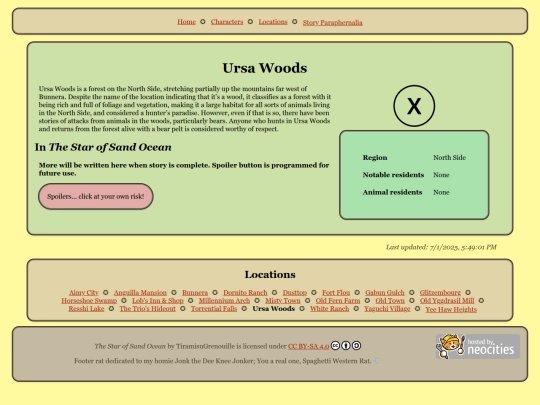Image resolution: width=540 pixels, height=405 pixels.
Task: Click the Last updated timestamp text
Action: (x=441, y=247)
